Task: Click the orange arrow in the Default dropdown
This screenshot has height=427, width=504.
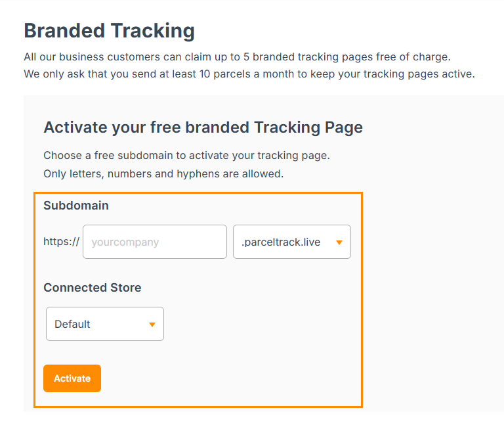Action: tap(152, 325)
